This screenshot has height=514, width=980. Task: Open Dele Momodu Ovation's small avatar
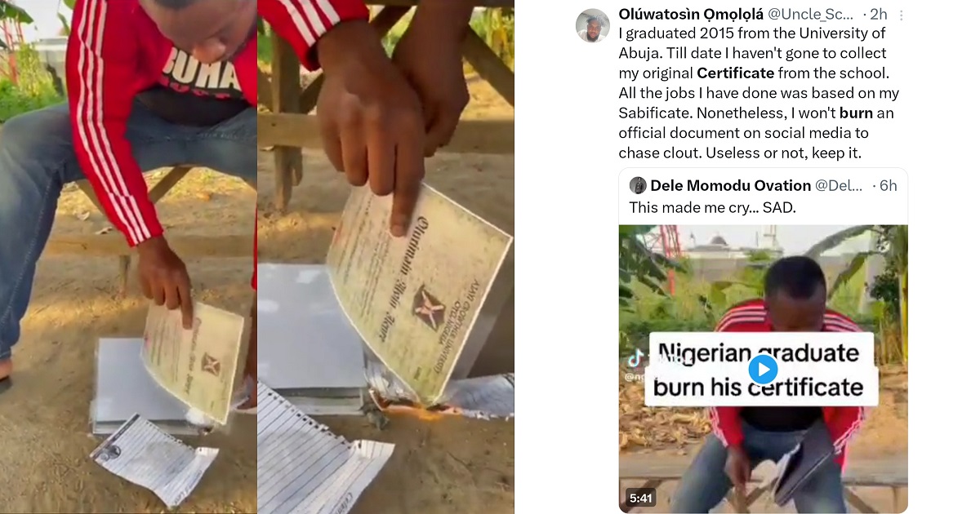pos(638,185)
